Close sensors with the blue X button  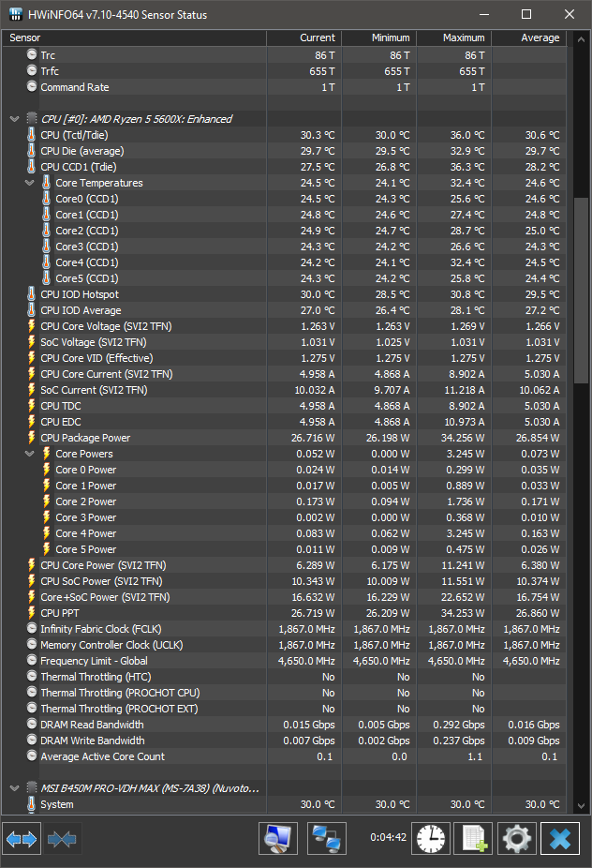point(560,838)
